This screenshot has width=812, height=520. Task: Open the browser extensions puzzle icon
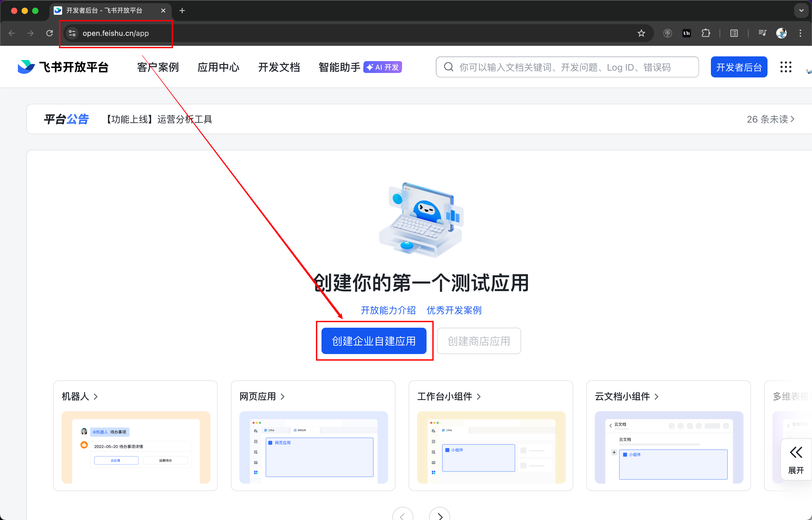pos(705,33)
